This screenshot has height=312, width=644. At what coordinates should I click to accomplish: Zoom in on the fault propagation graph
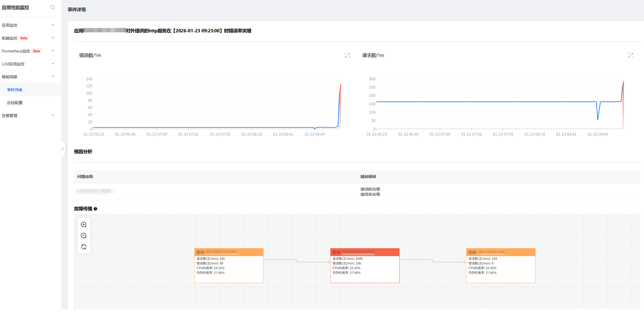pos(84,224)
